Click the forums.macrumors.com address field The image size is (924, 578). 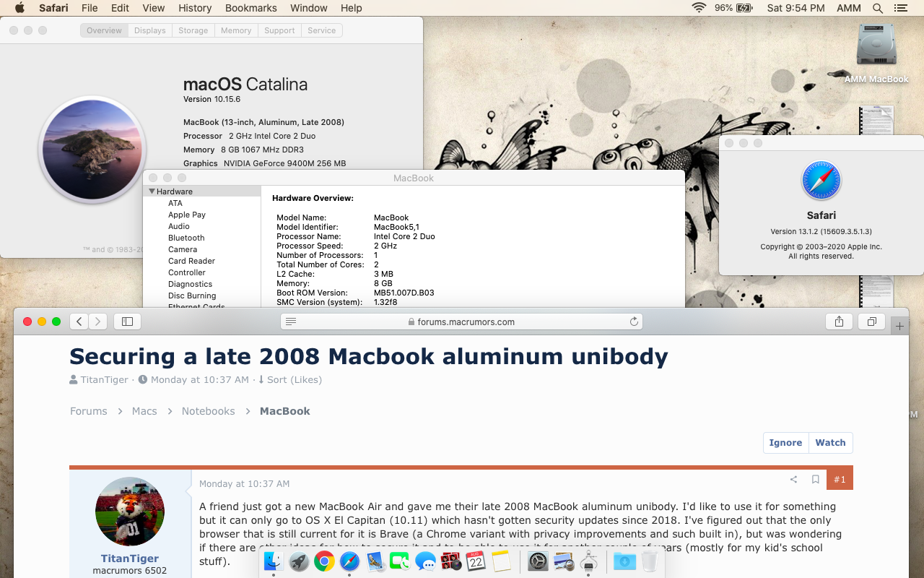coord(461,322)
